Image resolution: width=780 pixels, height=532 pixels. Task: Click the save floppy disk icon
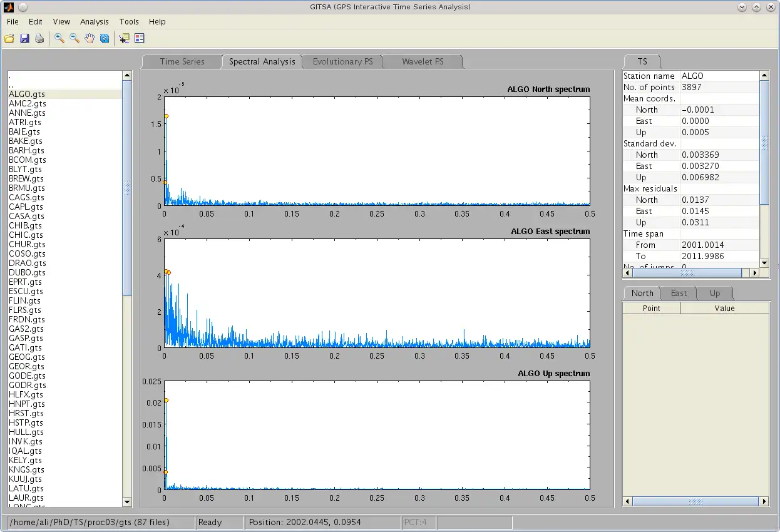24,39
